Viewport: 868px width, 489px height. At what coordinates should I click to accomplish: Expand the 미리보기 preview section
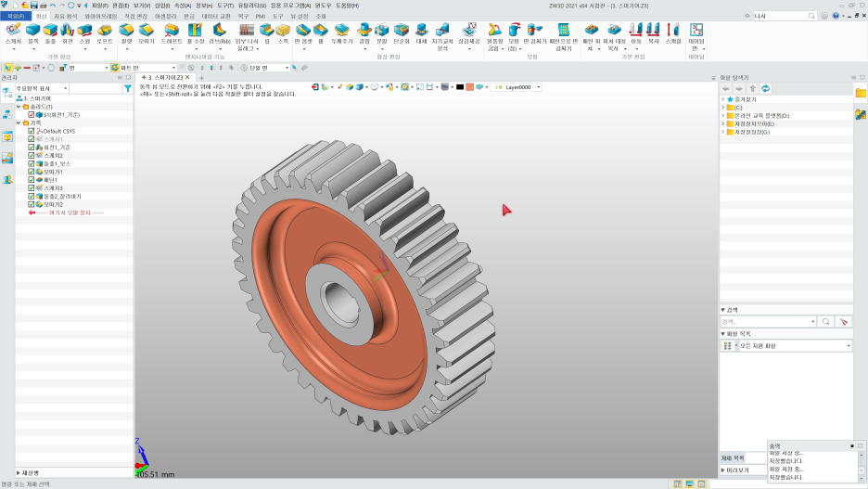click(723, 470)
